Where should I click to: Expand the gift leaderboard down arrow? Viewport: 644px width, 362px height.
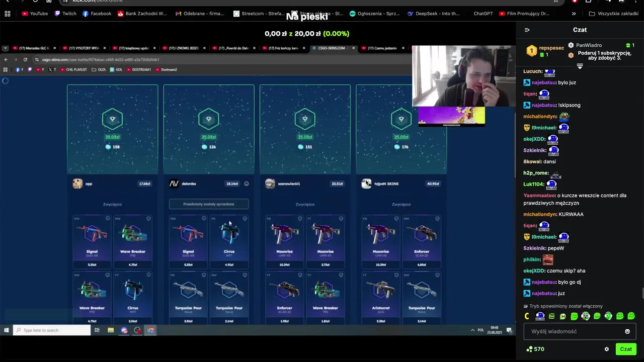point(580,66)
